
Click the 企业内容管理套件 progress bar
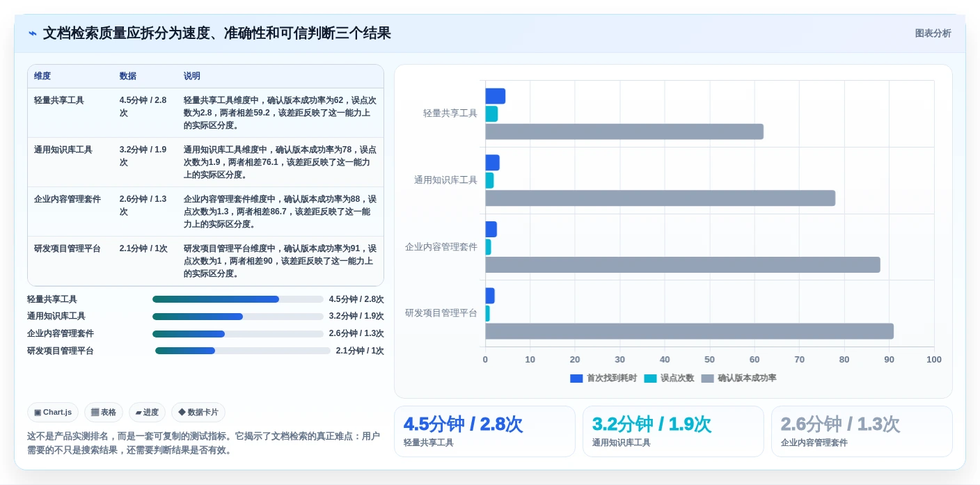click(238, 334)
